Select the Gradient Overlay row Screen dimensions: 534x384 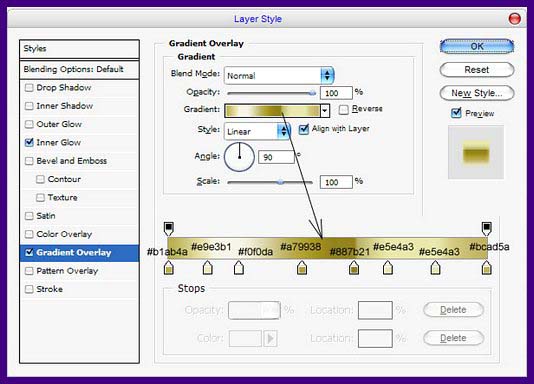pyautogui.click(x=79, y=253)
